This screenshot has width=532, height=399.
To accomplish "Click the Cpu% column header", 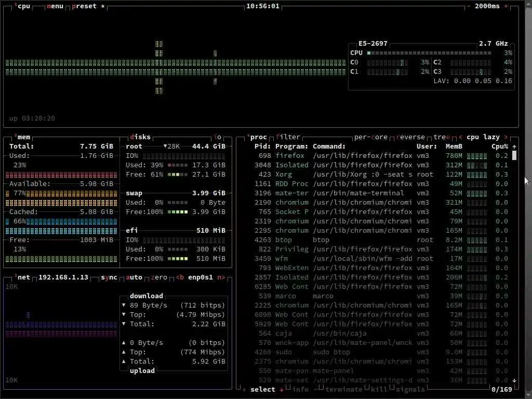I will (500, 146).
